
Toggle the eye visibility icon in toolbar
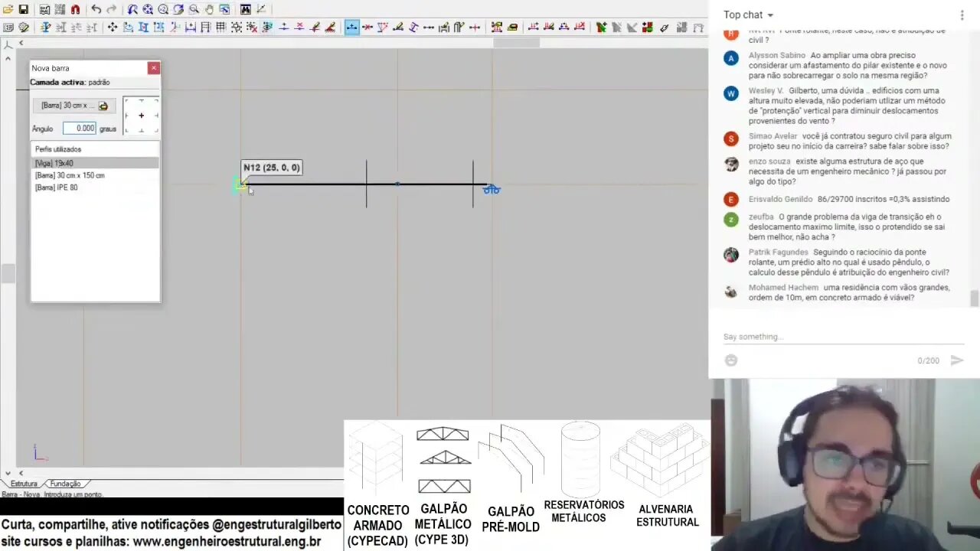pos(266,27)
